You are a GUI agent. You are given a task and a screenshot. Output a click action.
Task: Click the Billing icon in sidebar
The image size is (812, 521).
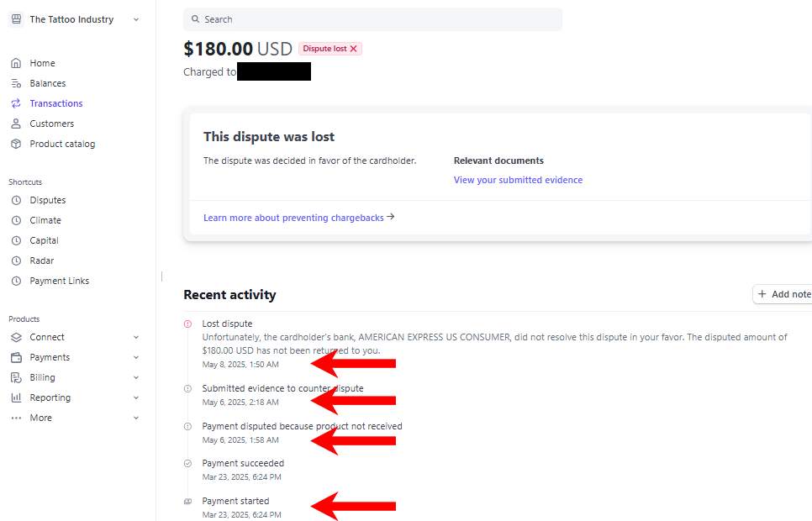[x=15, y=377]
